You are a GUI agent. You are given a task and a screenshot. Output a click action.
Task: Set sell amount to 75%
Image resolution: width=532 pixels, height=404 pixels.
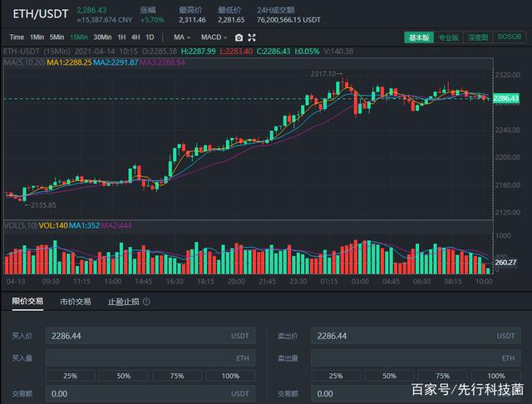point(442,376)
